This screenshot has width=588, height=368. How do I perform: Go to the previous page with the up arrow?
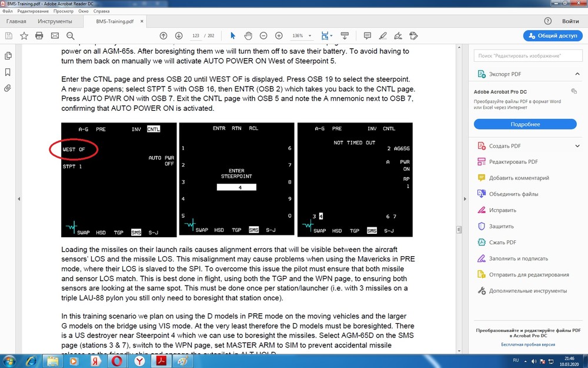[163, 36]
